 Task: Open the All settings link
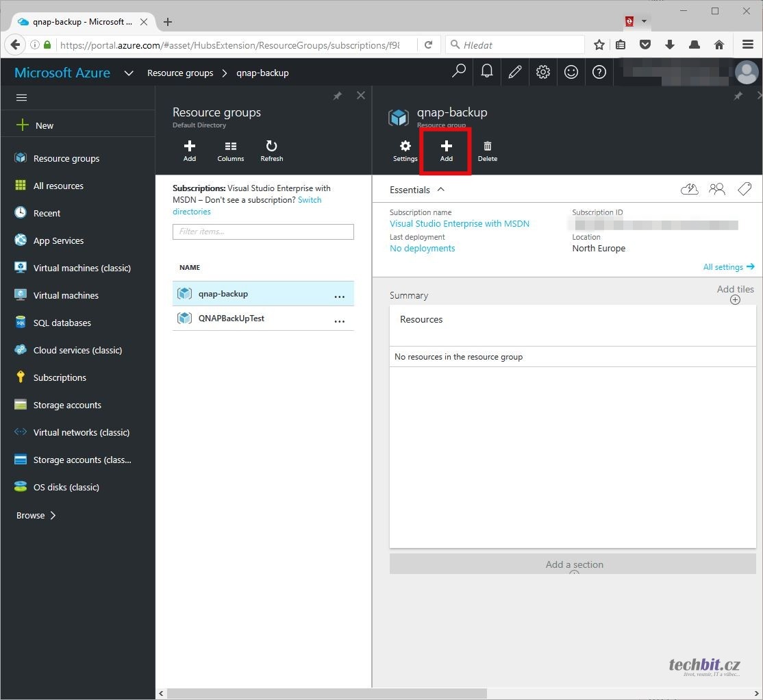coord(728,267)
